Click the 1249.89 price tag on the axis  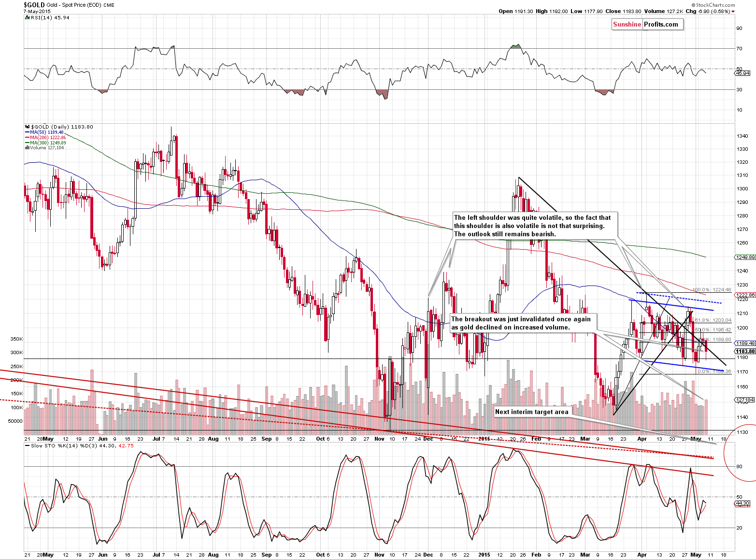(x=745, y=258)
